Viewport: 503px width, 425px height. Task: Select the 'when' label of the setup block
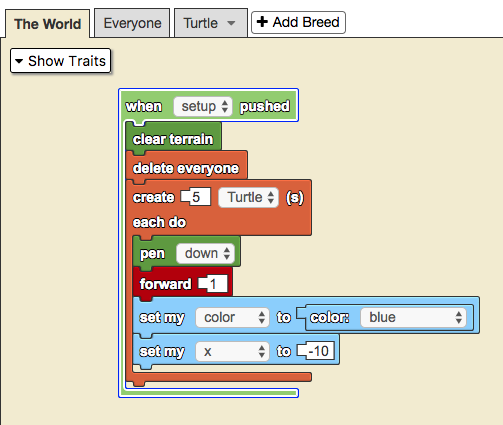[x=144, y=106]
